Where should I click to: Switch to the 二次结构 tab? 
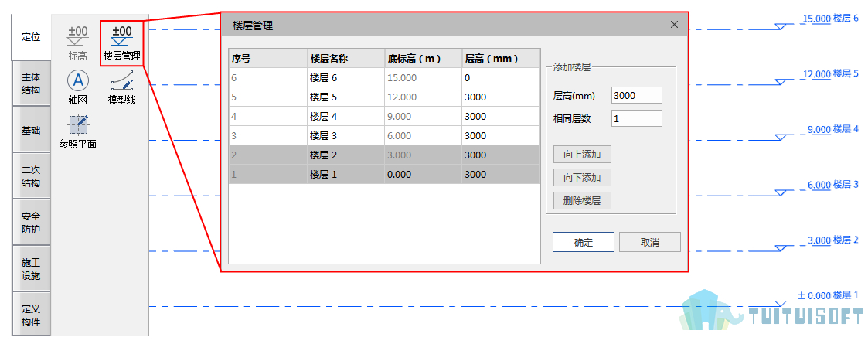coord(31,177)
